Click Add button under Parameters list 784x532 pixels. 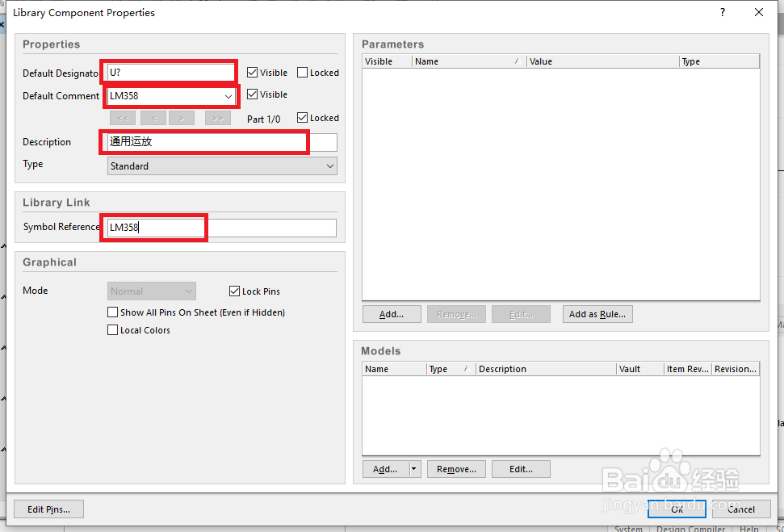392,314
